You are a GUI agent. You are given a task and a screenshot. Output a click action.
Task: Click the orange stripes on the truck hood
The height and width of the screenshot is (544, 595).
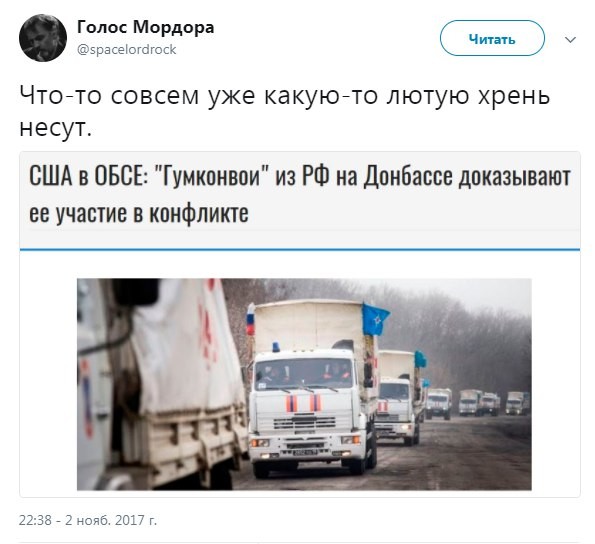(x=304, y=403)
